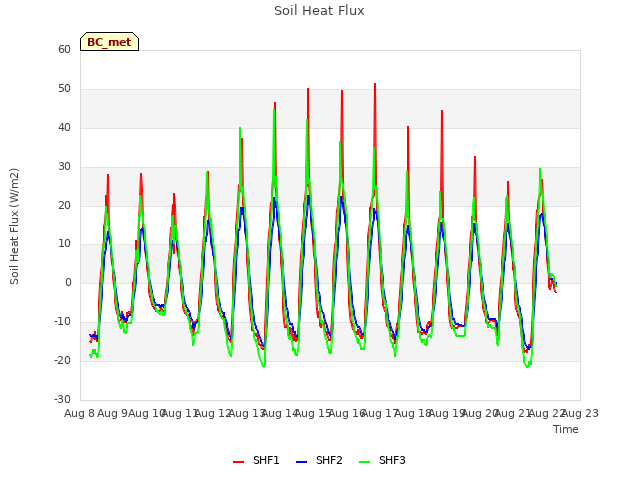This screenshot has width=640, height=480.
Task: Click the 60 y-axis tick label
Action: pos(64,49)
